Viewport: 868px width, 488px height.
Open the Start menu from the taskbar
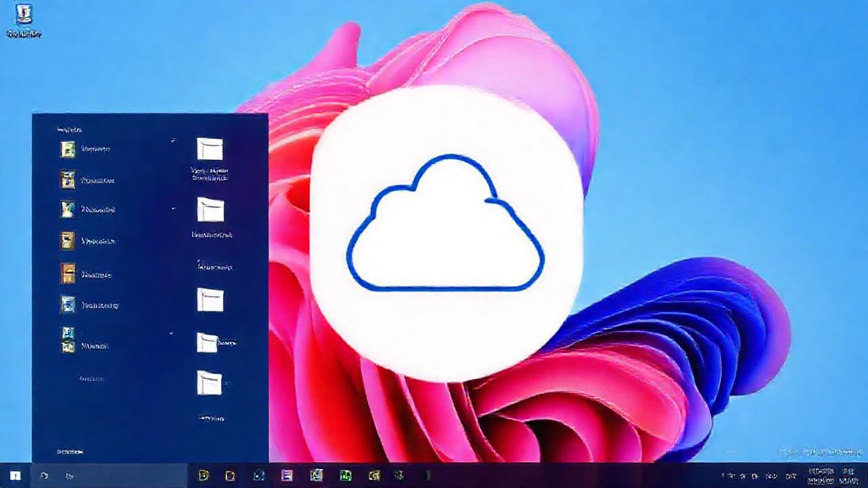tap(16, 474)
